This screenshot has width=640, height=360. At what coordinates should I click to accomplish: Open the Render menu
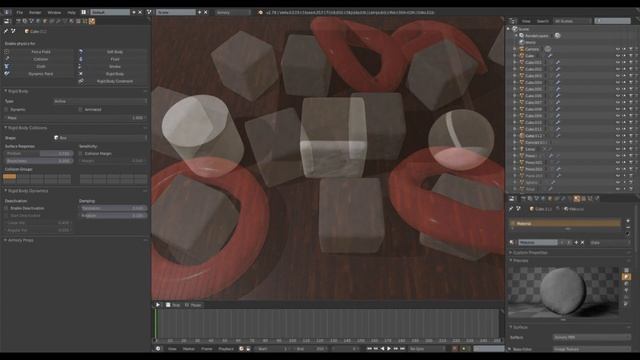tap(35, 12)
